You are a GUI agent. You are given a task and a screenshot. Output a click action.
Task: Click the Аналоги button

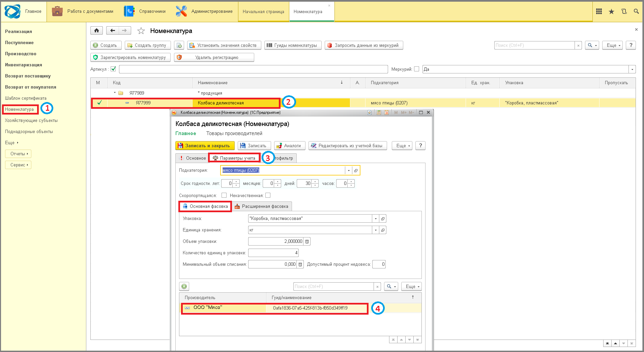coord(290,146)
